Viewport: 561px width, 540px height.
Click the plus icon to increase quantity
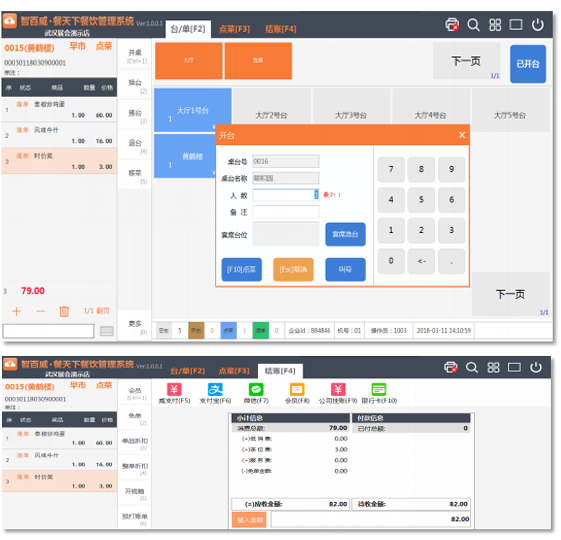16,311
